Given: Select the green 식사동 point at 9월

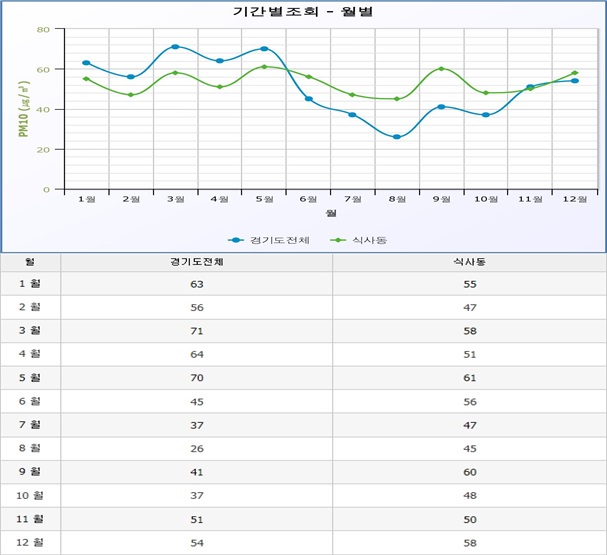Looking at the screenshot, I should 441,69.
